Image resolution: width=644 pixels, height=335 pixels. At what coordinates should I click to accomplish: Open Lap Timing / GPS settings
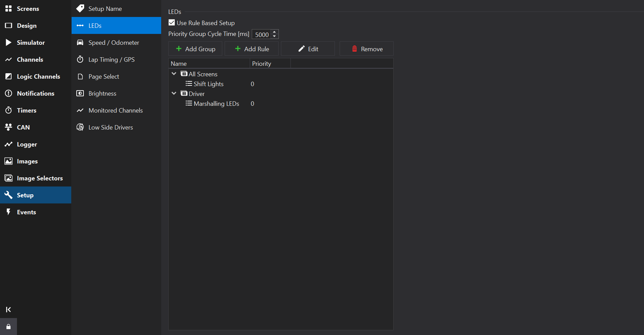tap(111, 59)
